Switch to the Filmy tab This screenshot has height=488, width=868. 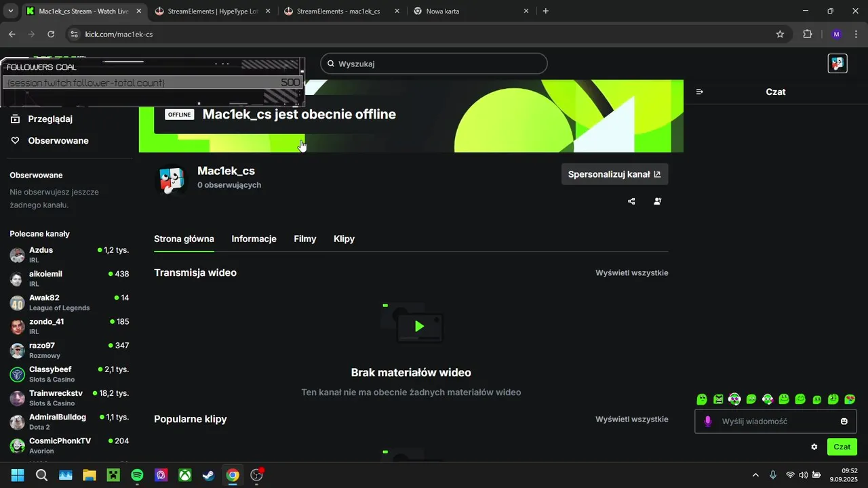[x=305, y=239]
